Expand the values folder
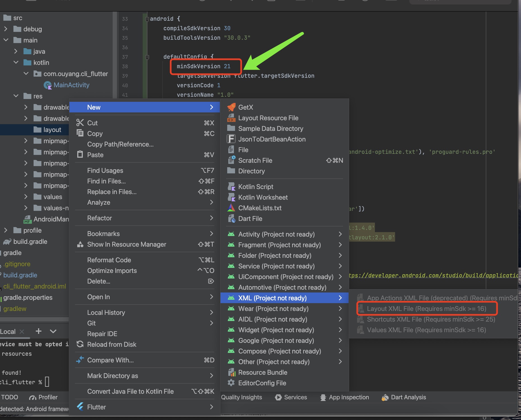The image size is (521, 420). point(26,197)
